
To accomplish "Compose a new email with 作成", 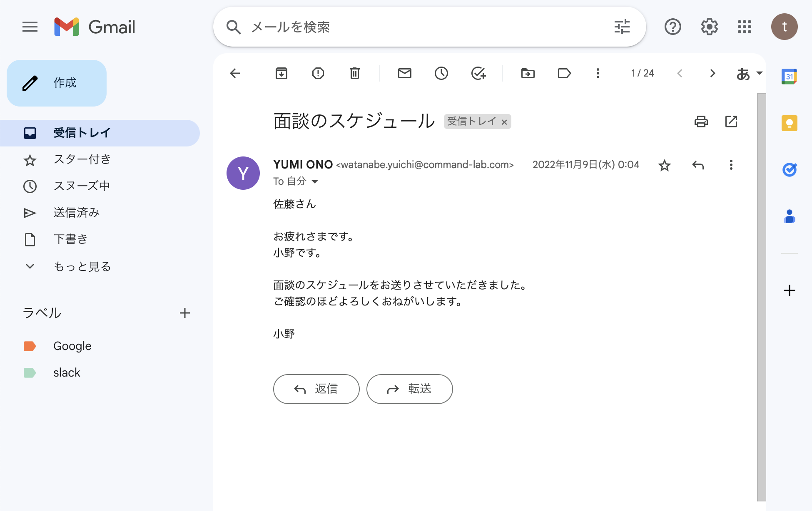I will pos(57,83).
